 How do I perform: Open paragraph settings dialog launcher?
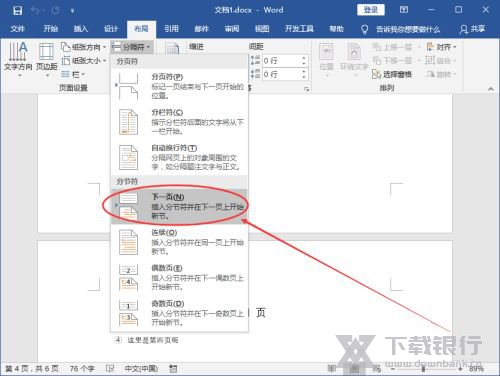tap(307, 89)
